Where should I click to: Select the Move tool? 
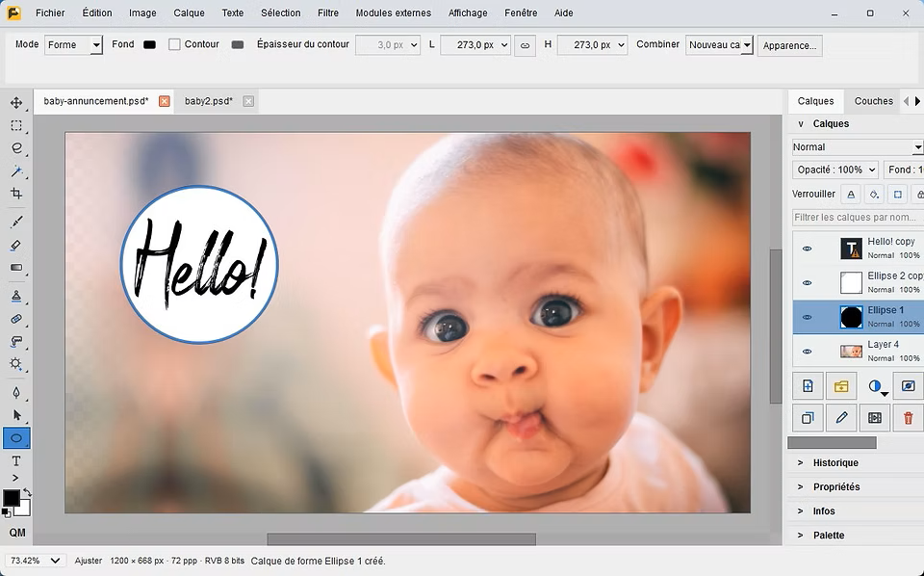tap(16, 103)
